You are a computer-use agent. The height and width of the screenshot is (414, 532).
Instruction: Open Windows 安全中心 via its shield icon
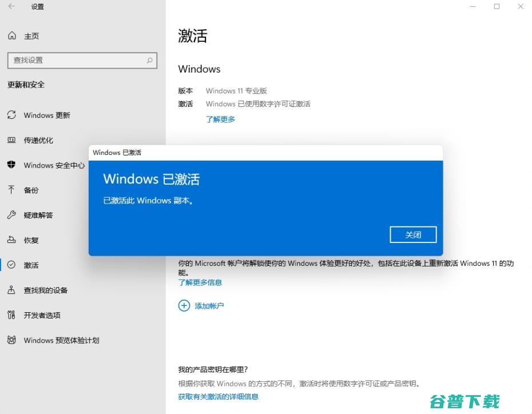(10, 165)
